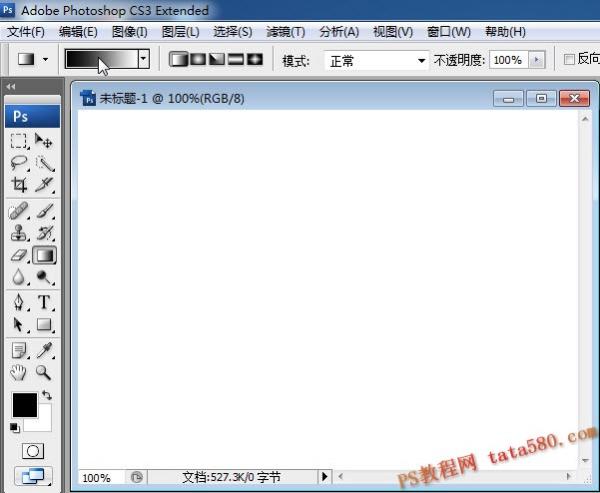Select the Path Selection tool
Viewport: 600px width, 493px height.
point(18,325)
